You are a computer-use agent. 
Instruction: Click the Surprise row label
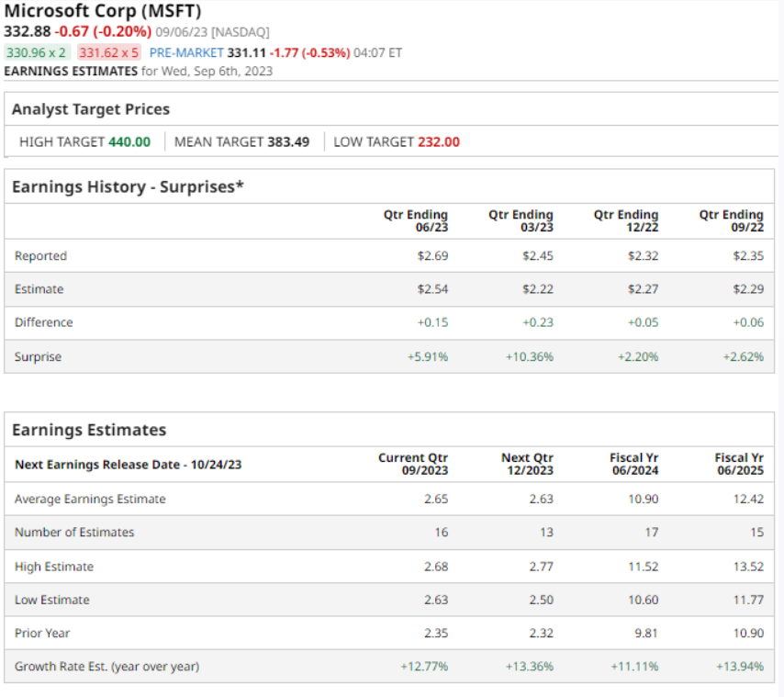point(38,357)
